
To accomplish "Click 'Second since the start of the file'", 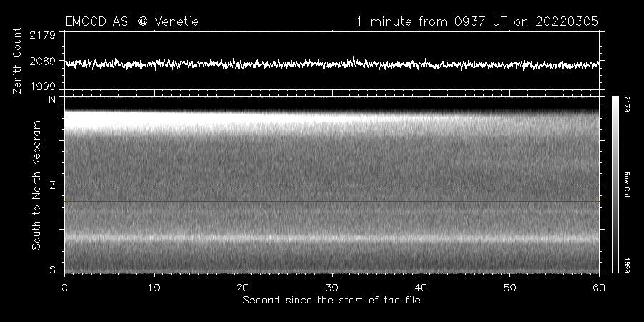I will tap(331, 301).
